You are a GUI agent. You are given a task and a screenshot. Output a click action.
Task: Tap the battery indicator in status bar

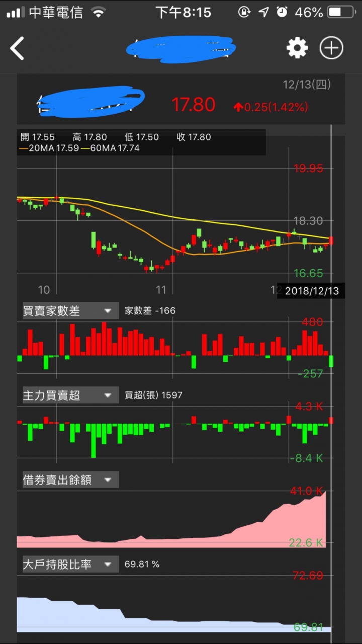click(341, 12)
